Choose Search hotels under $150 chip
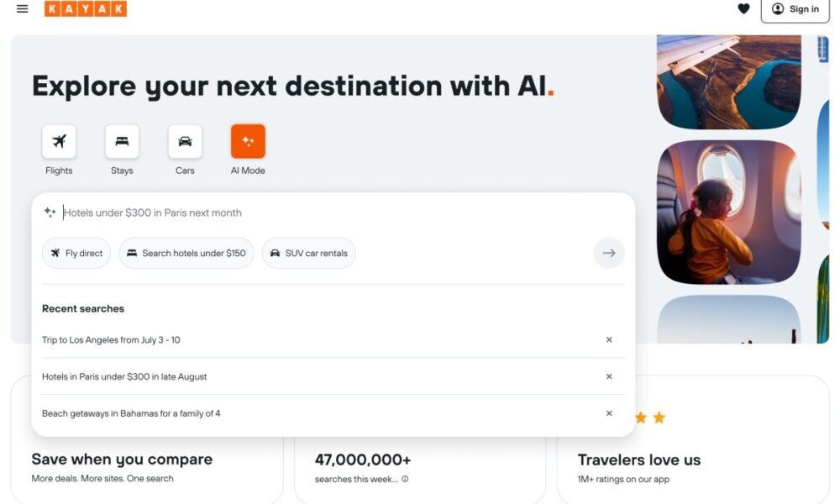This screenshot has width=840, height=504. (x=186, y=253)
